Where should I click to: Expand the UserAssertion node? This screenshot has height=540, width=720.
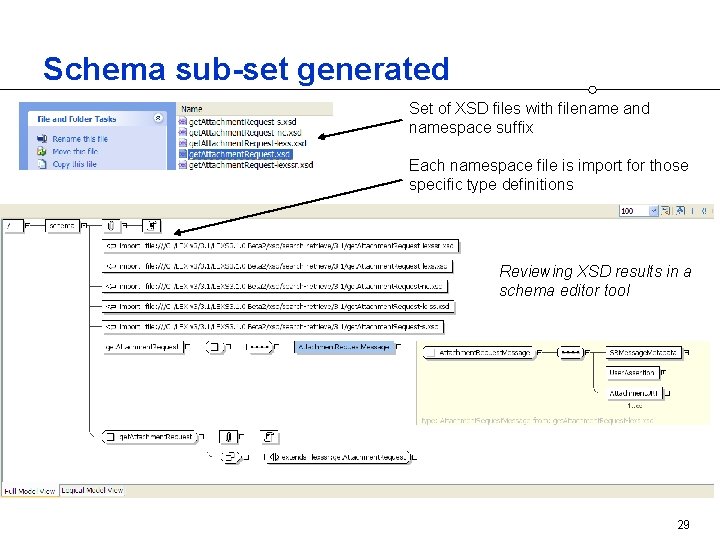pos(664,372)
